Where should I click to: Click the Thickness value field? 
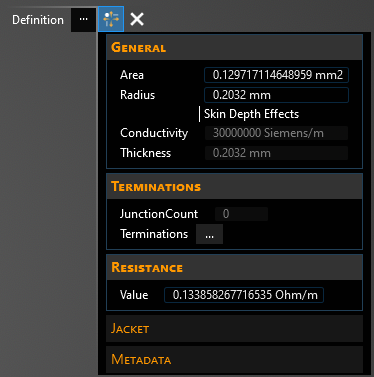point(276,153)
